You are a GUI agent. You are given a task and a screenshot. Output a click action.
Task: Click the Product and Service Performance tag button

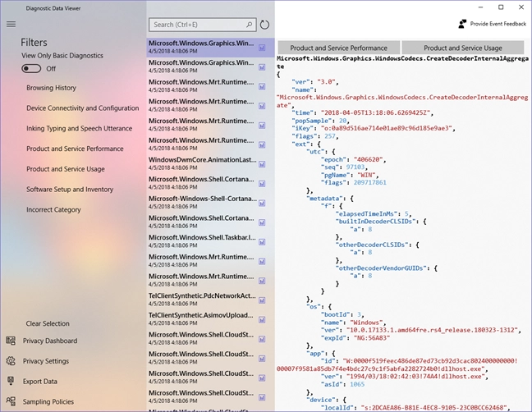click(338, 48)
